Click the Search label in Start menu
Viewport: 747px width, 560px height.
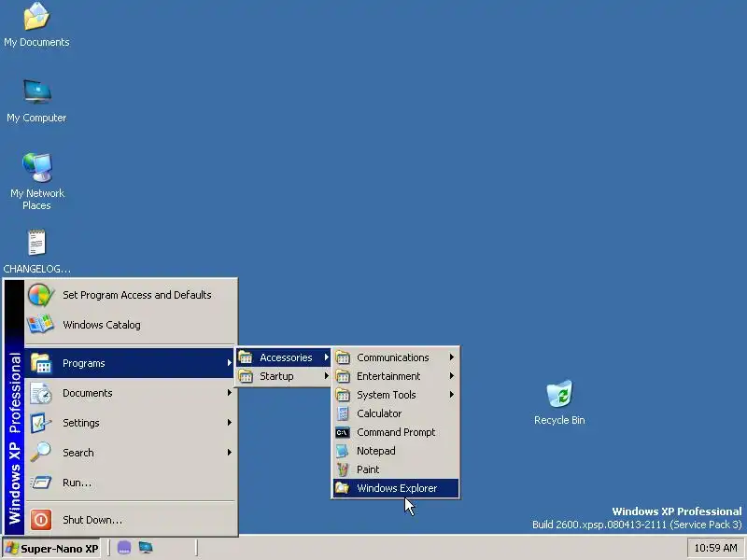pyautogui.click(x=78, y=453)
